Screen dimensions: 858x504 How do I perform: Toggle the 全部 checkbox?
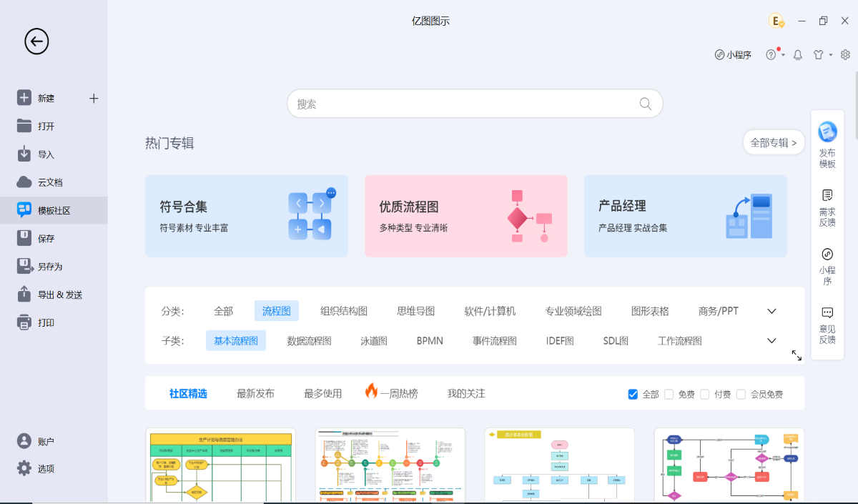point(633,394)
